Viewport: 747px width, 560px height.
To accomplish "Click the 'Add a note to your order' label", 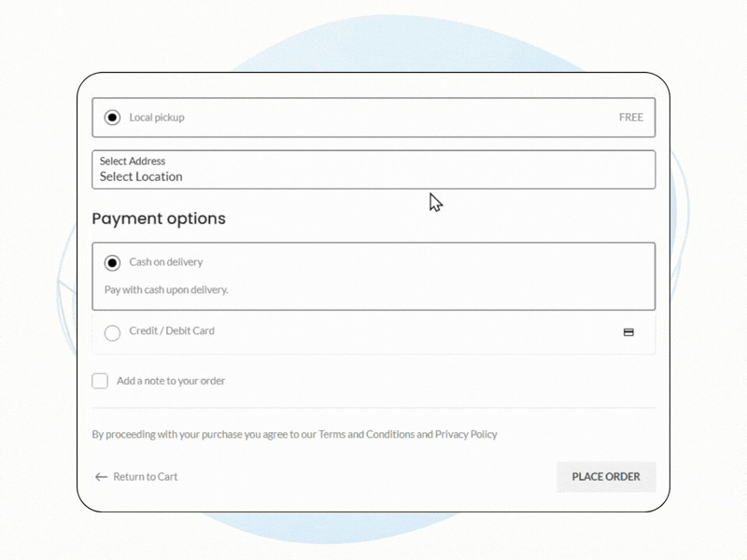I will [171, 381].
